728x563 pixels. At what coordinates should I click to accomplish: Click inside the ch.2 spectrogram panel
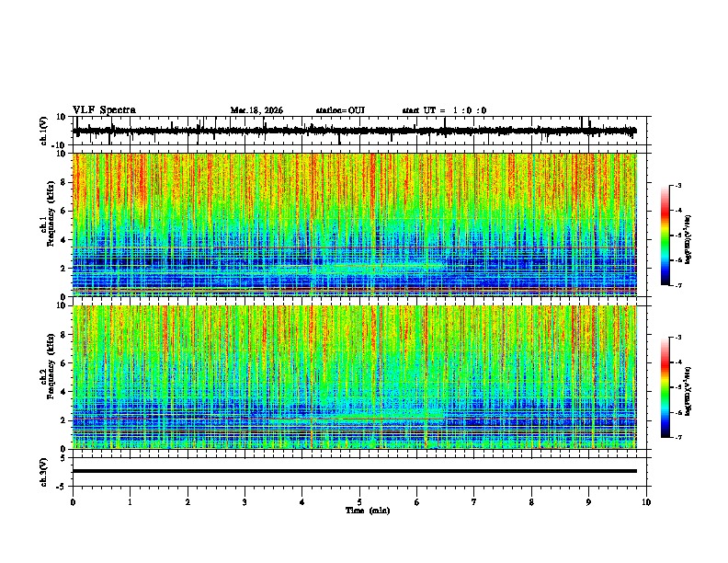(355, 377)
